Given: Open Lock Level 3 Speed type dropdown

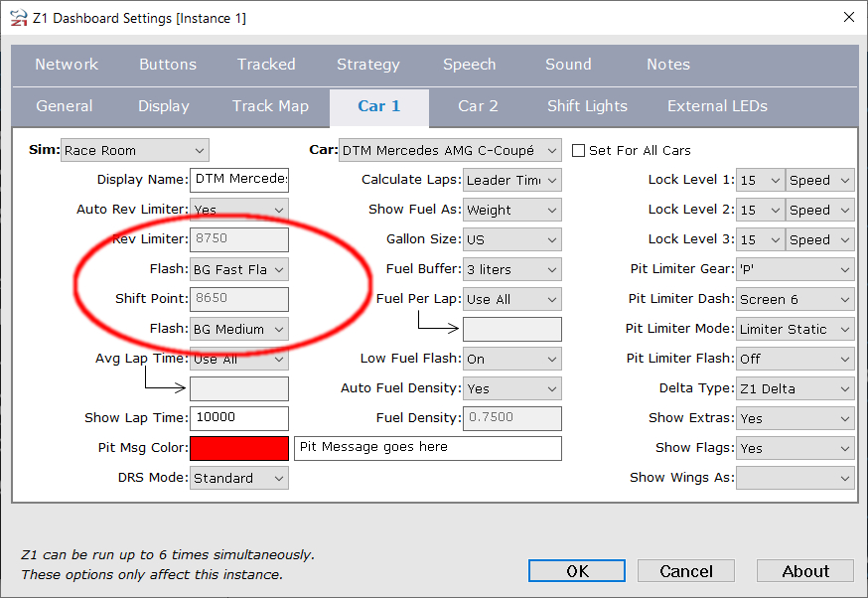Looking at the screenshot, I should pos(820,239).
